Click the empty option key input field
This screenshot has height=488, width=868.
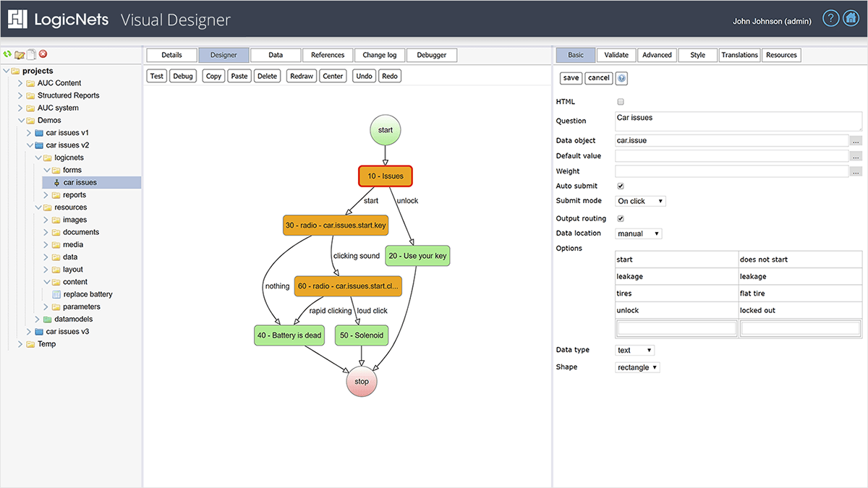click(x=676, y=329)
